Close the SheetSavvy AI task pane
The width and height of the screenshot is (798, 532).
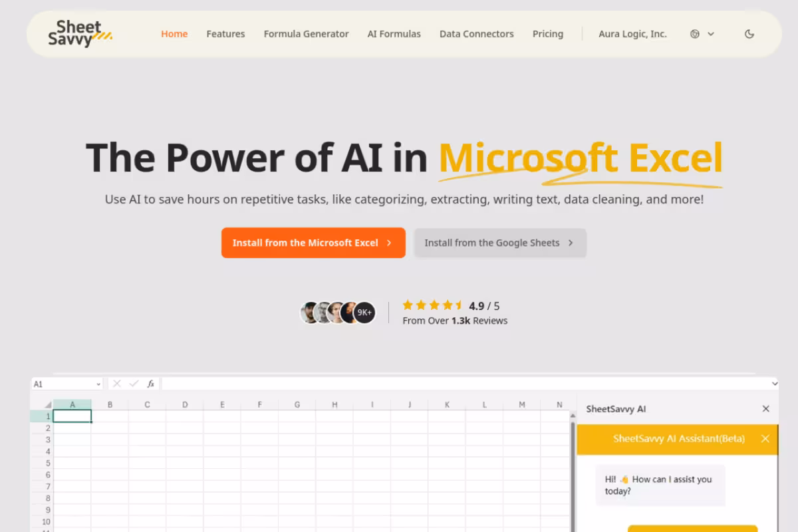765,409
